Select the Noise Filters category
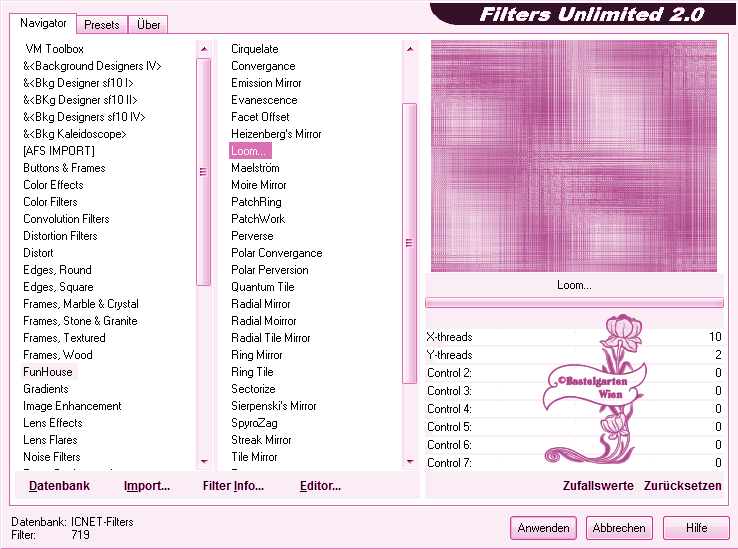Image resolution: width=738 pixels, height=549 pixels. 52,456
